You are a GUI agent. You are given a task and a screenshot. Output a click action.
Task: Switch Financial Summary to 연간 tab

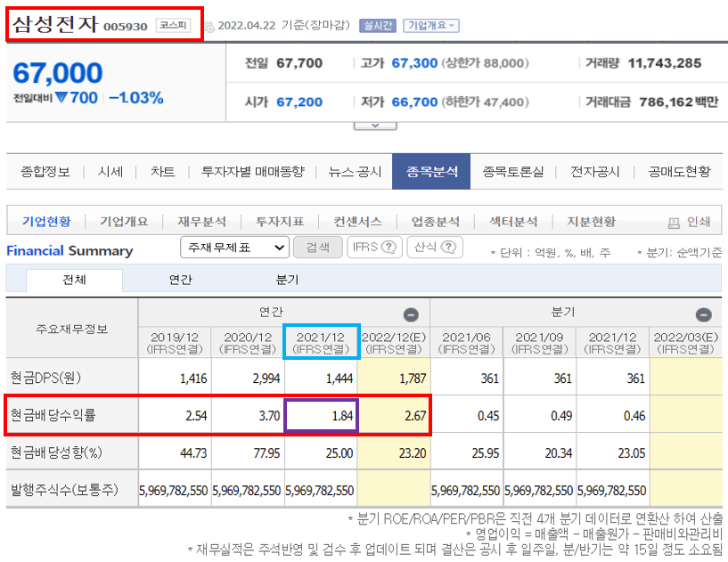[x=181, y=280]
